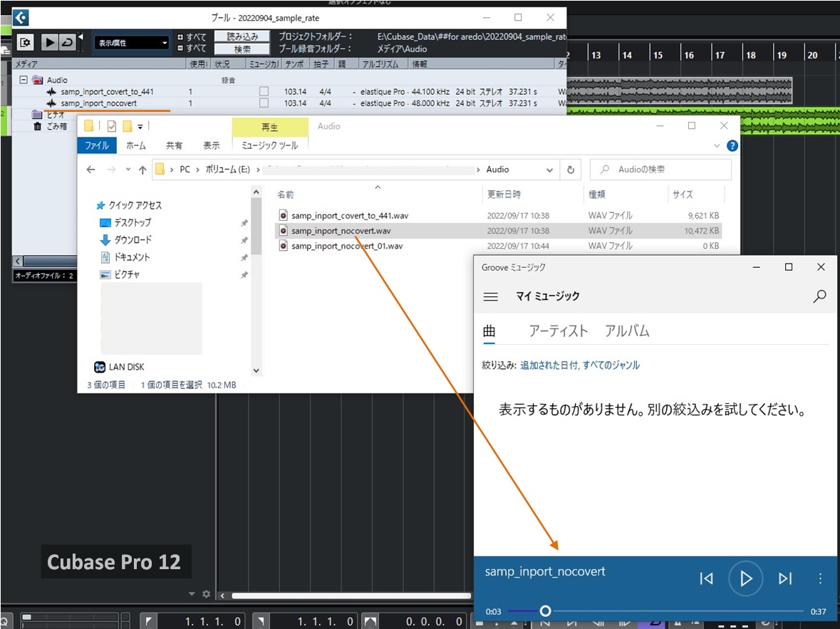Open the ホーム ribbon tab in Explorer
This screenshot has height=629, width=840.
(x=135, y=145)
